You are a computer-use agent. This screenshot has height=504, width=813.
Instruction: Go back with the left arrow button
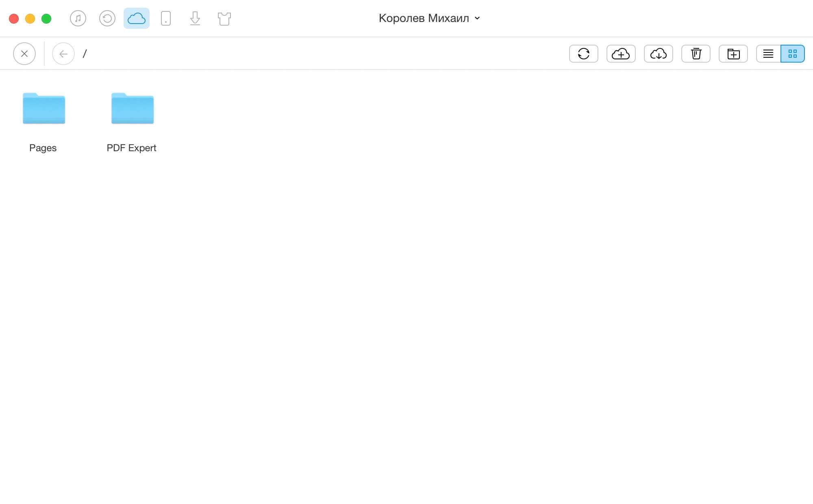(x=63, y=54)
